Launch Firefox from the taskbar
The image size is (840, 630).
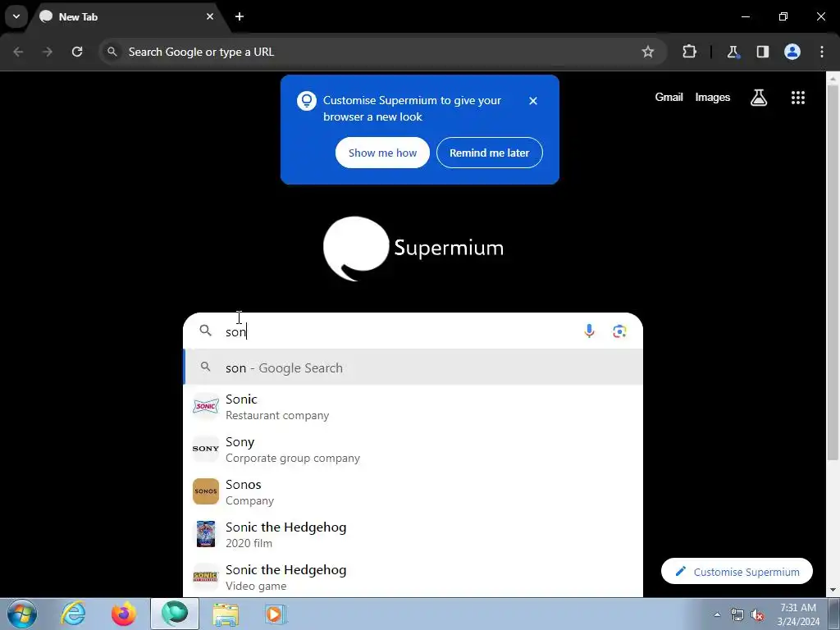124,614
